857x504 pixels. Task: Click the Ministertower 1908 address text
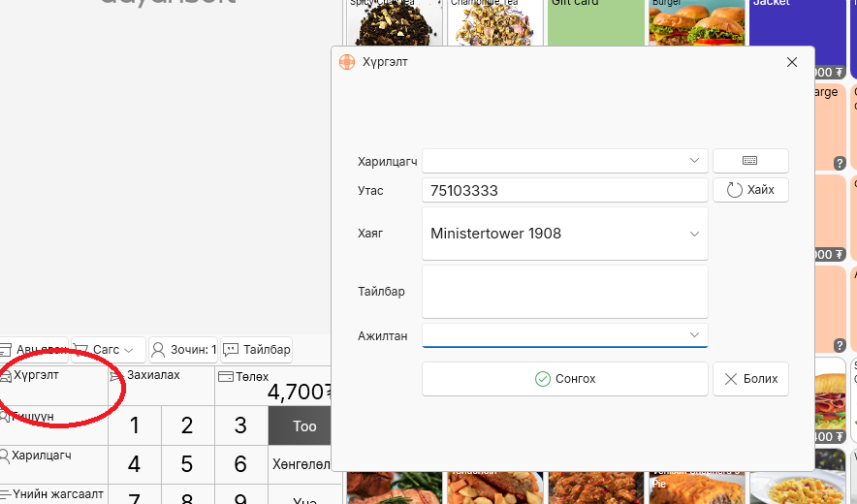495,234
